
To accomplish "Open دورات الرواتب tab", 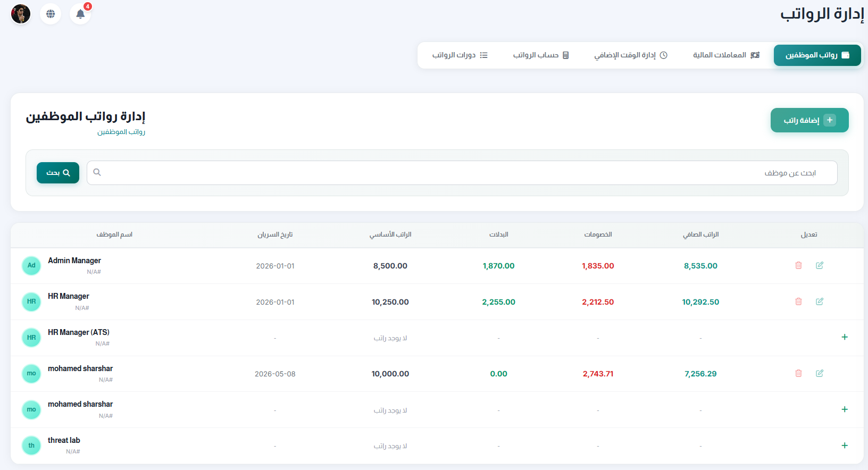I will coord(460,55).
